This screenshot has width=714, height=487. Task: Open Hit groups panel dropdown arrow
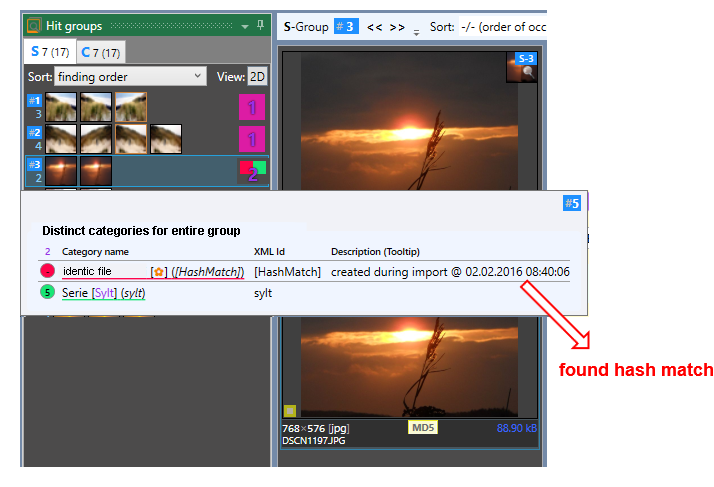click(x=245, y=26)
